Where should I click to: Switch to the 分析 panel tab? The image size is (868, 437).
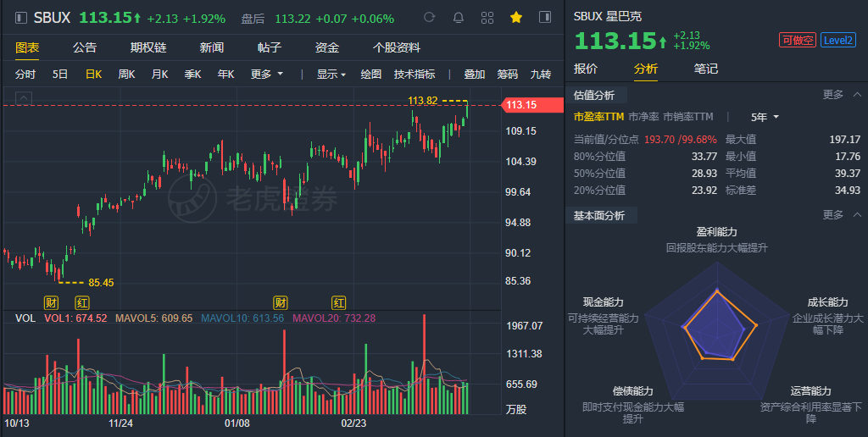[645, 69]
